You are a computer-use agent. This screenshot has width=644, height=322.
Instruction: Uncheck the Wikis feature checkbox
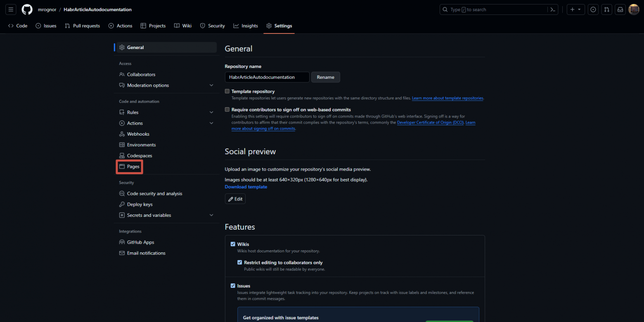233,244
